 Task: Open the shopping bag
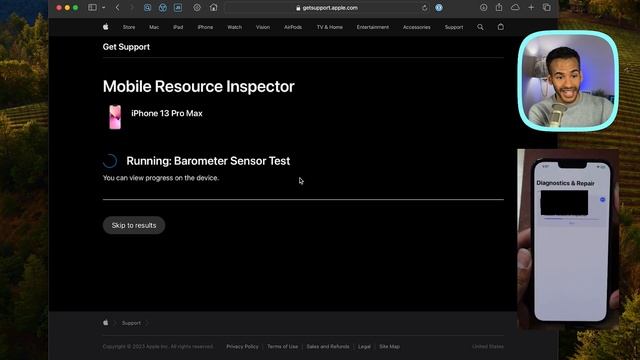500,27
